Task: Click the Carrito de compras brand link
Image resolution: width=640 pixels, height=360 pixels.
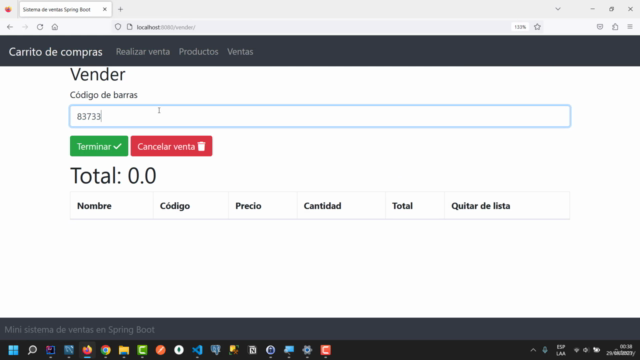Action: (56, 52)
